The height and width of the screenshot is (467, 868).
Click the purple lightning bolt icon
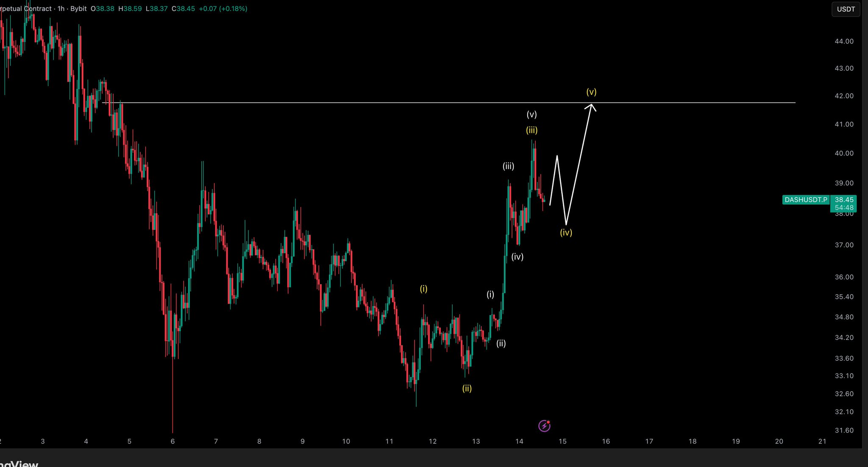point(544,426)
